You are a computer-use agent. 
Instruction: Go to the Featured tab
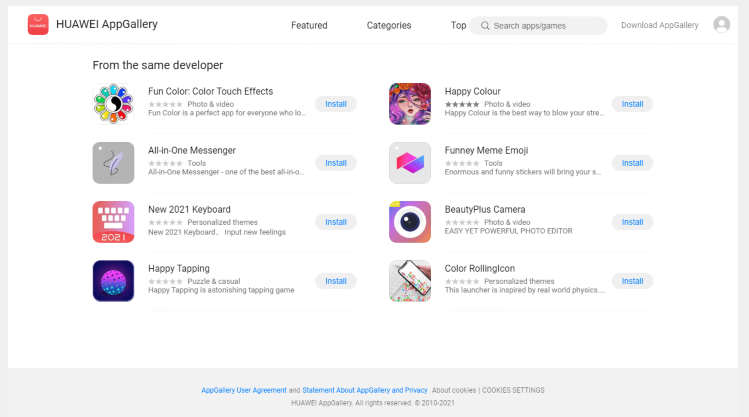point(309,25)
